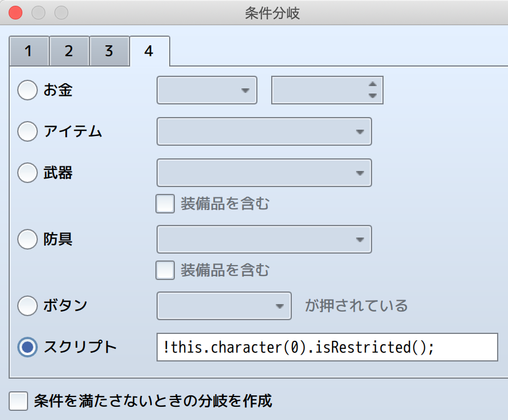Click the スクリプト text input field

[x=327, y=347]
